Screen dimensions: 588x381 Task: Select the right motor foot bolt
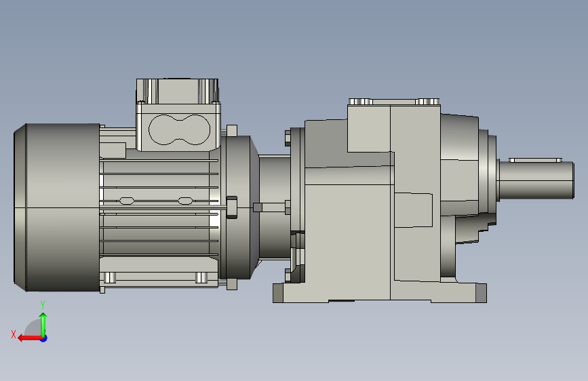coord(201,277)
